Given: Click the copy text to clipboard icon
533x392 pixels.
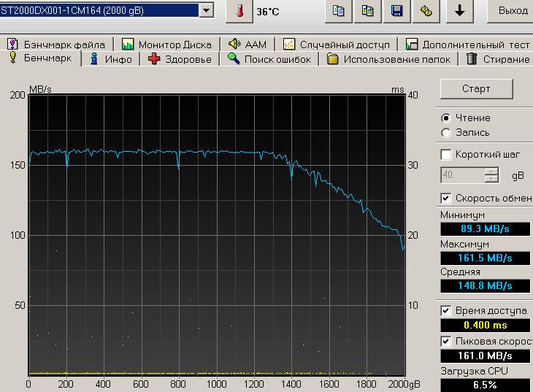Looking at the screenshot, I should (338, 11).
